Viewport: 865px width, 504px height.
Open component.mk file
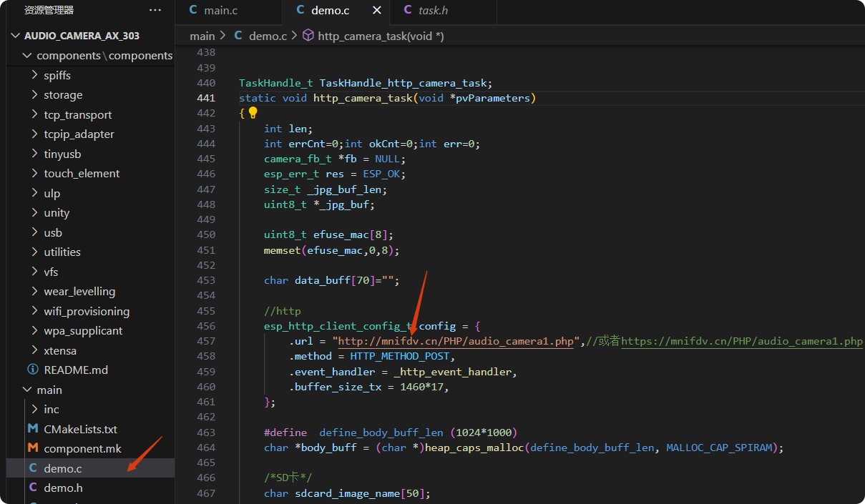[x=90, y=448]
